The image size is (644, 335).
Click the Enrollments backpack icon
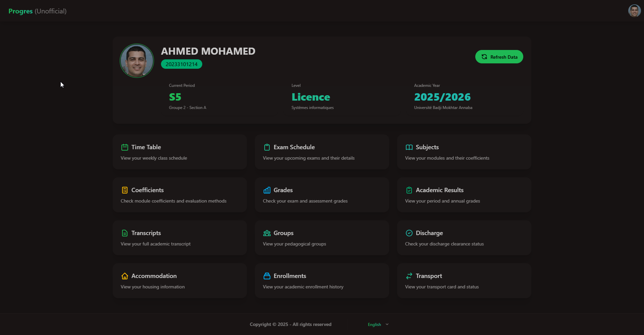pos(267,276)
